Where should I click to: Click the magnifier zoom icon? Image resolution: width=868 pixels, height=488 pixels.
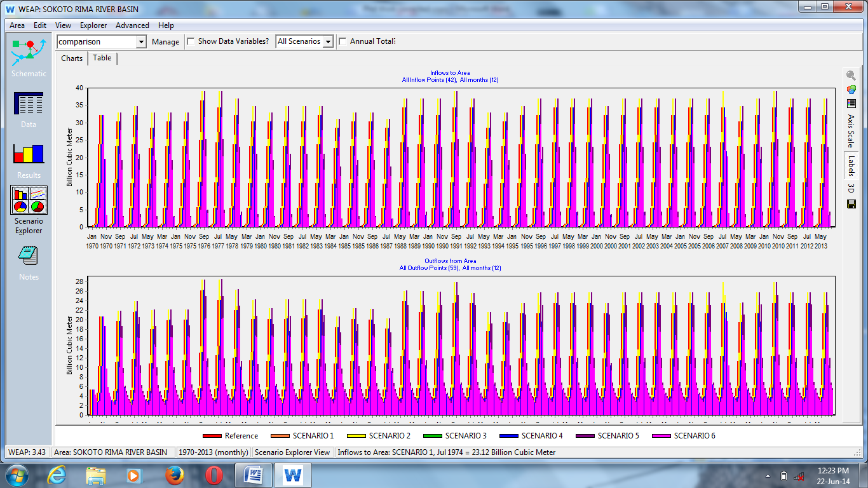(851, 76)
